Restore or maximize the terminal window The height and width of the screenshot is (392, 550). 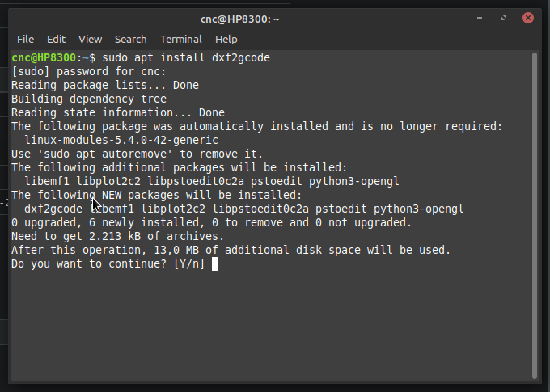click(x=504, y=18)
